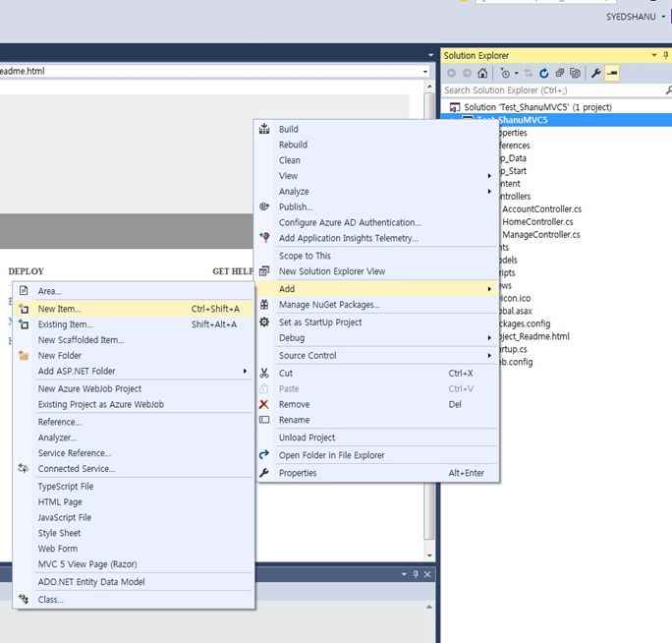Image resolution: width=672 pixels, height=643 pixels.
Task: Click the Back navigation icon in Solution Explorer
Action: pos(451,74)
